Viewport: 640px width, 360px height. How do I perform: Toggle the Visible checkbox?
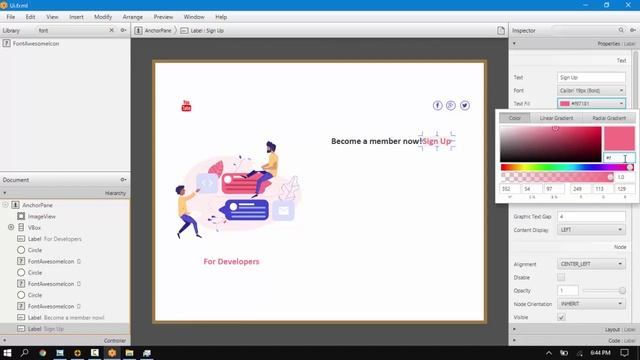[x=561, y=317]
